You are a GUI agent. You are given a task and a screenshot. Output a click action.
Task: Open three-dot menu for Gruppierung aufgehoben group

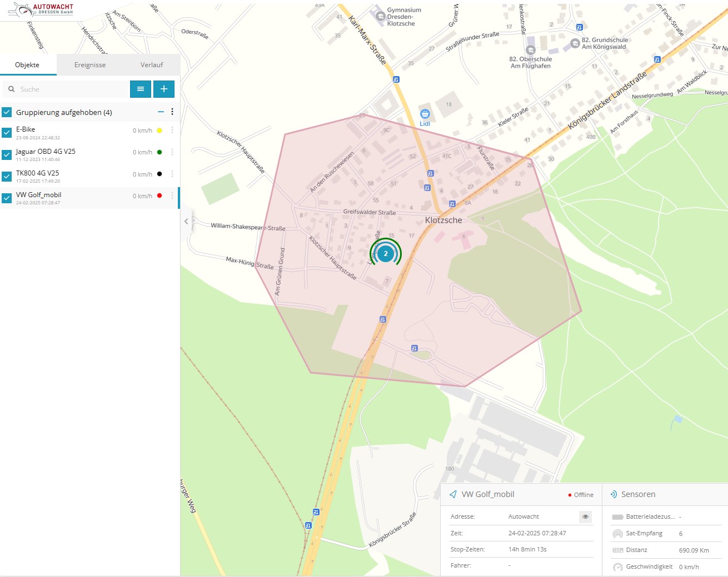[x=172, y=112]
